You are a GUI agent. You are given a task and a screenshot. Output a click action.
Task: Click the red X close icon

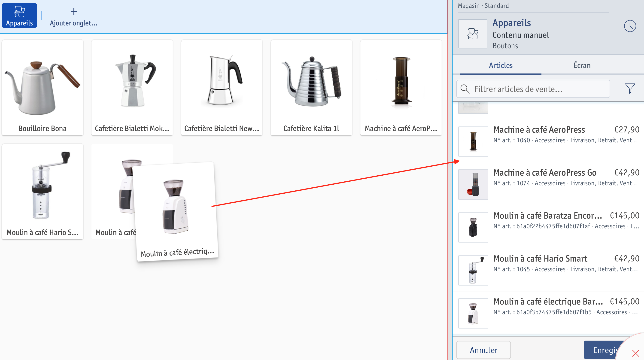(x=635, y=353)
